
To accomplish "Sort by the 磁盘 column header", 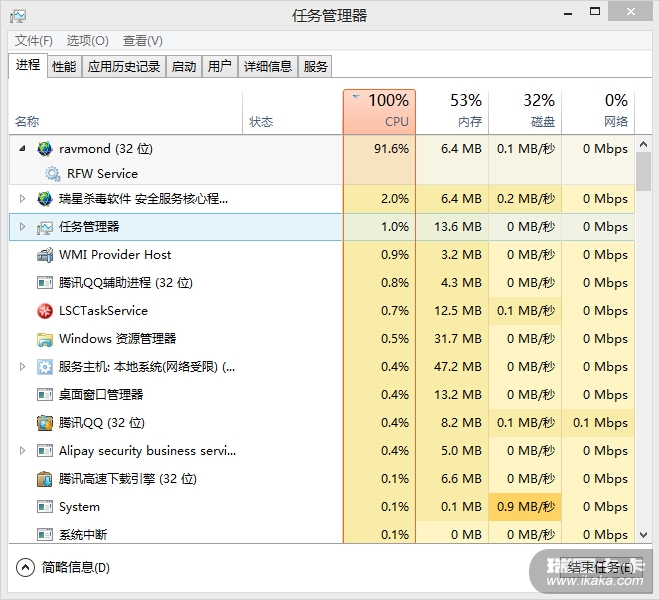I will coord(525,112).
